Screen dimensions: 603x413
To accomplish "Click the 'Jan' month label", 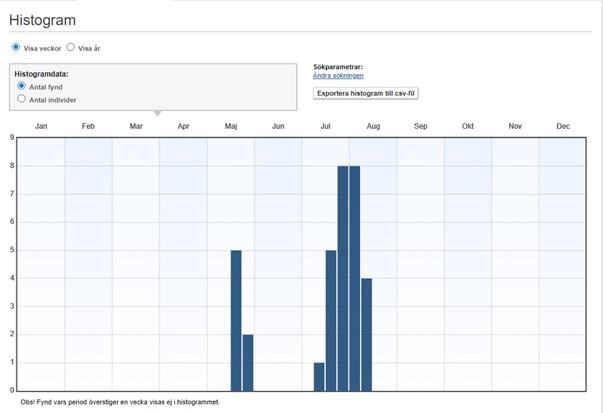I will pyautogui.click(x=41, y=126).
